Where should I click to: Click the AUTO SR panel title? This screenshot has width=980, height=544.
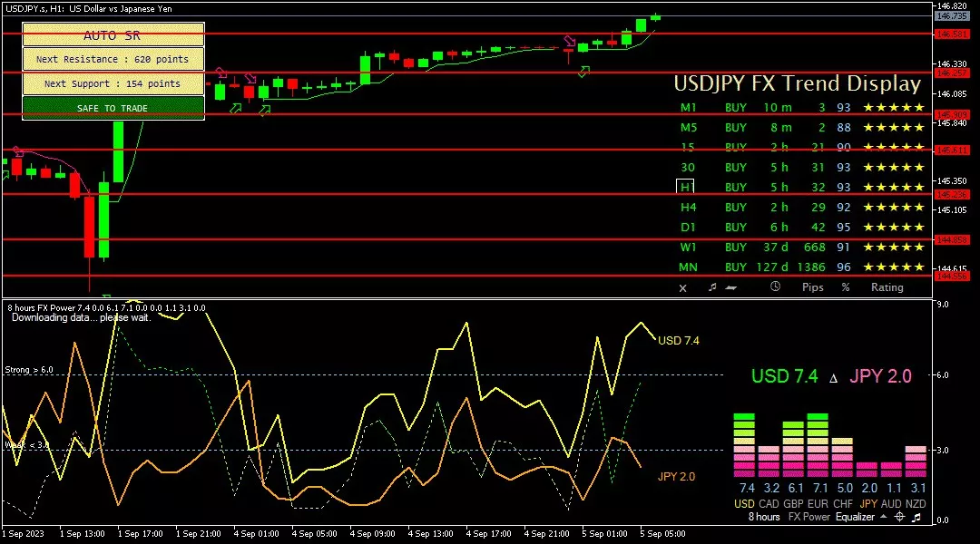pyautogui.click(x=113, y=35)
